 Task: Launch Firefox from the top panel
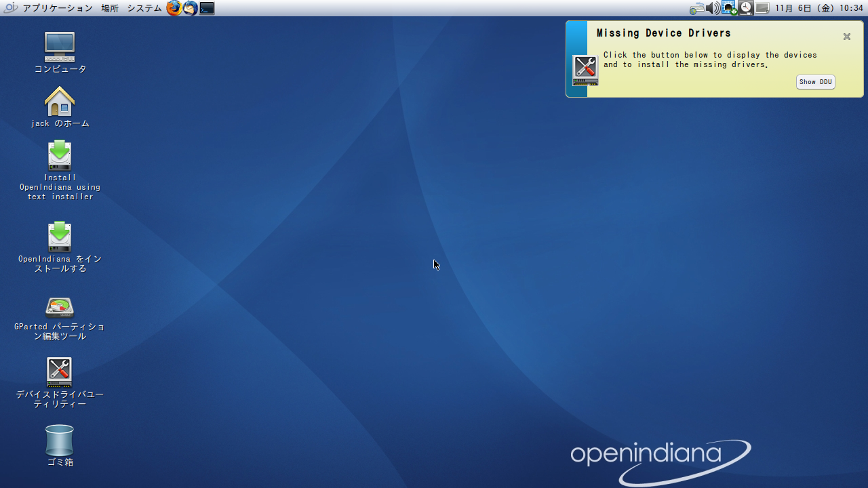coord(174,8)
